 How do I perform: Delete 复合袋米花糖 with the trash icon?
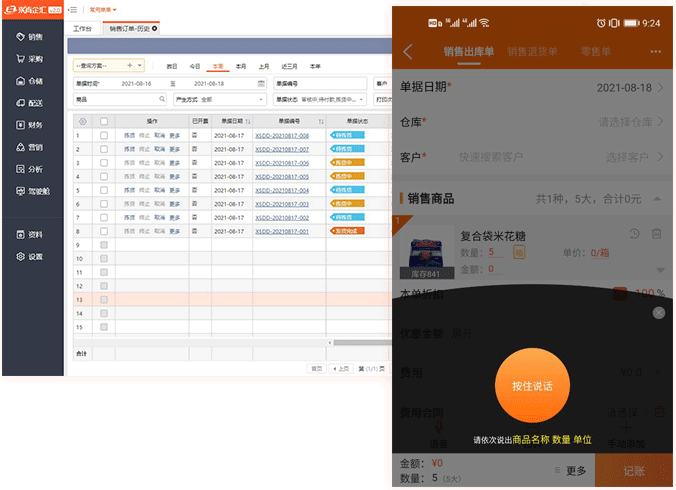coord(657,234)
